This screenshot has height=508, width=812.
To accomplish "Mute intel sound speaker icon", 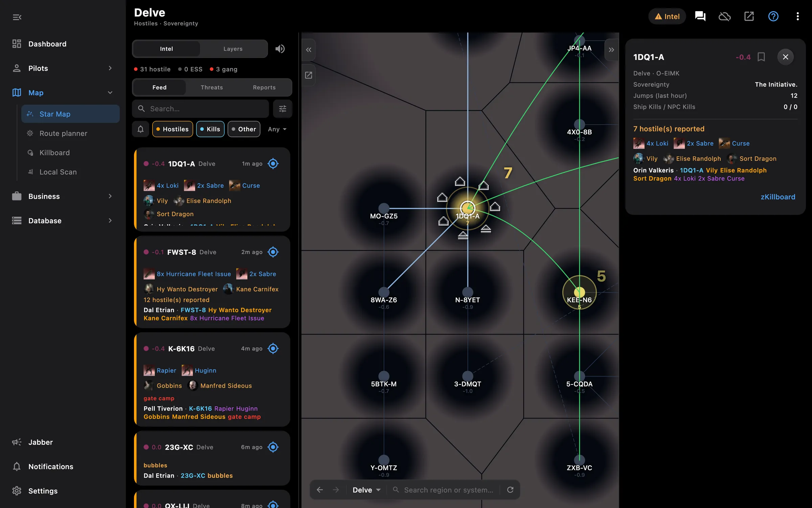I will [x=280, y=49].
